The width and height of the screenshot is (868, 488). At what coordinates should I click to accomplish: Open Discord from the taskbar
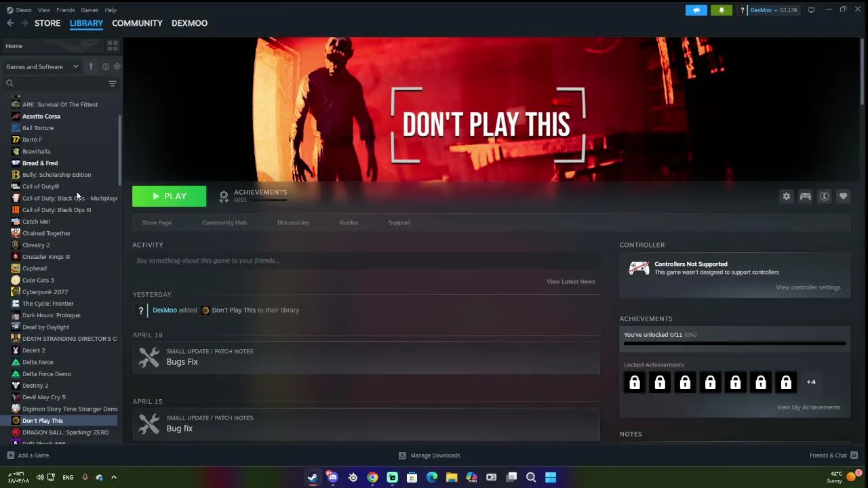tap(332, 478)
